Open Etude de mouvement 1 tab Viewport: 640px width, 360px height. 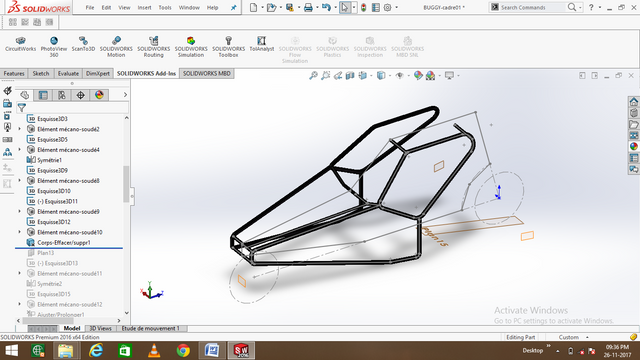[151, 328]
